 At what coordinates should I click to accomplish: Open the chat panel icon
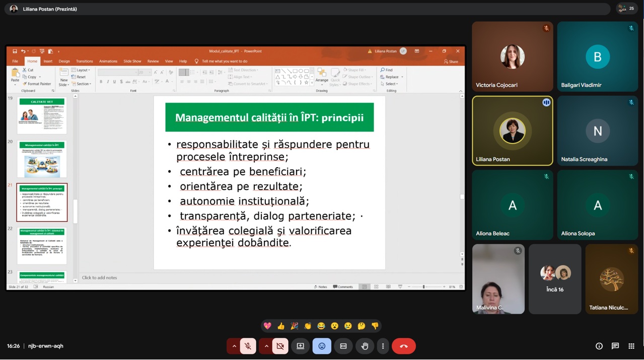(615, 346)
